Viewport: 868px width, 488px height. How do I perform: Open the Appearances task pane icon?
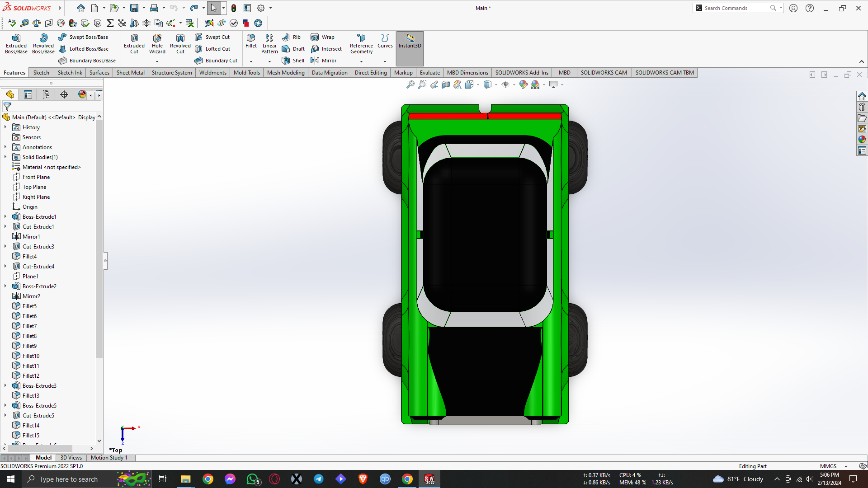(x=862, y=140)
